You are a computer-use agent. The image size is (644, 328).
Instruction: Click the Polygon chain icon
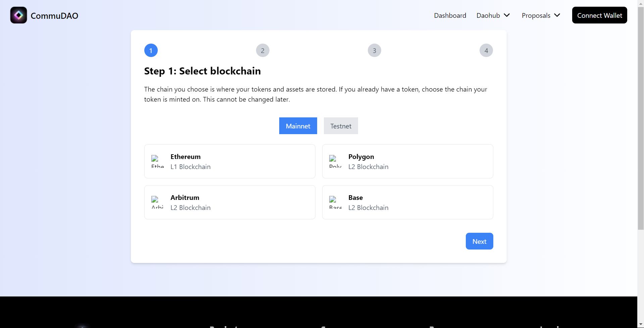[336, 161]
